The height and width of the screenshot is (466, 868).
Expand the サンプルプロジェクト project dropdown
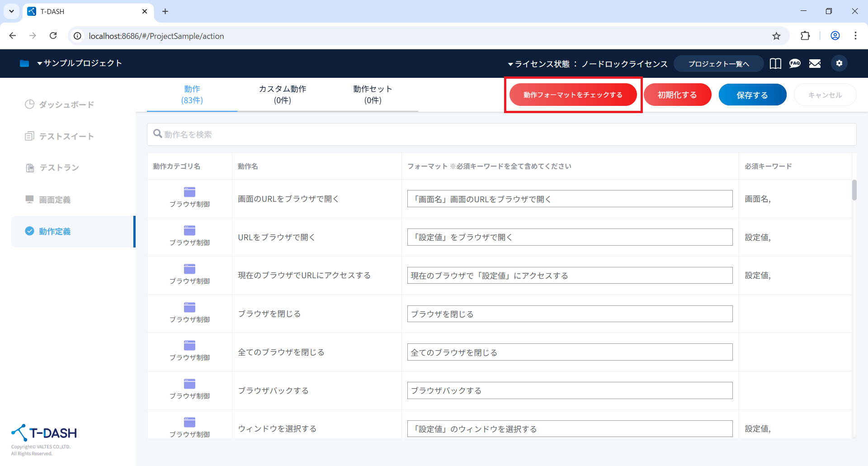point(80,63)
